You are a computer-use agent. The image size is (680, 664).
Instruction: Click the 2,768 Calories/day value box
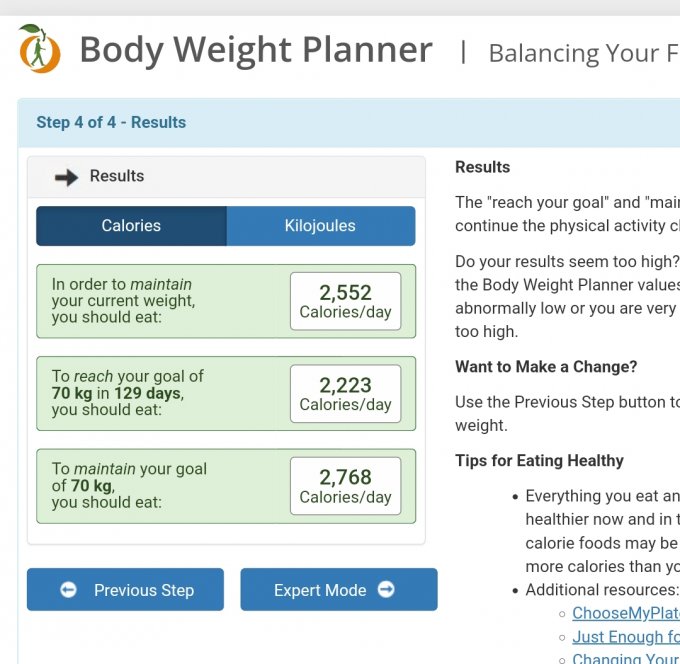pyautogui.click(x=345, y=486)
